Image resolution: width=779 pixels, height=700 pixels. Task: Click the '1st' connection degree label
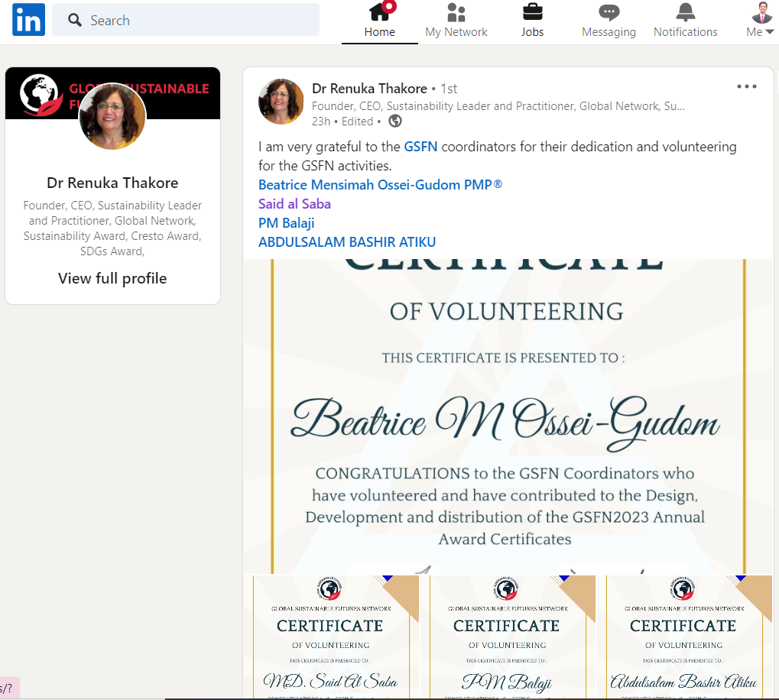(x=449, y=89)
